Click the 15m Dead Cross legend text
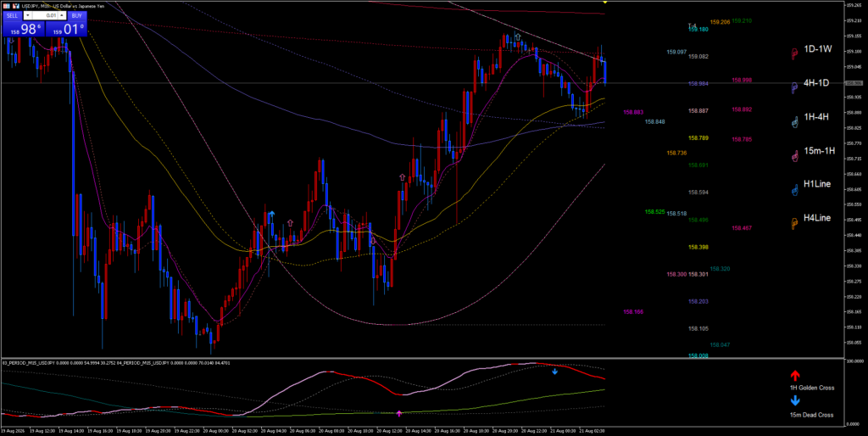The height and width of the screenshot is (436, 868). coord(811,415)
